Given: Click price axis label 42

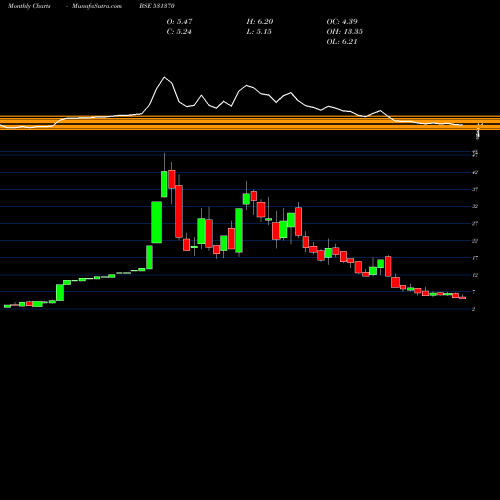Looking at the screenshot, I should 475,173.
